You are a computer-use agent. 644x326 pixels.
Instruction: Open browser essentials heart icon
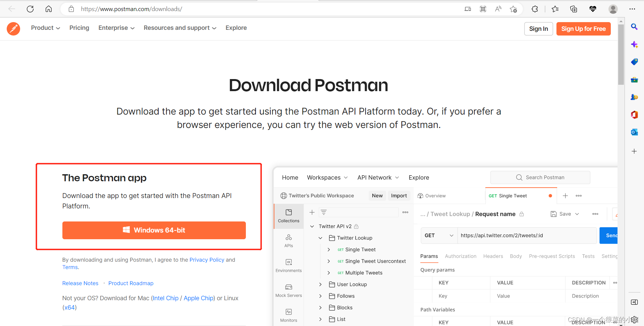(593, 9)
